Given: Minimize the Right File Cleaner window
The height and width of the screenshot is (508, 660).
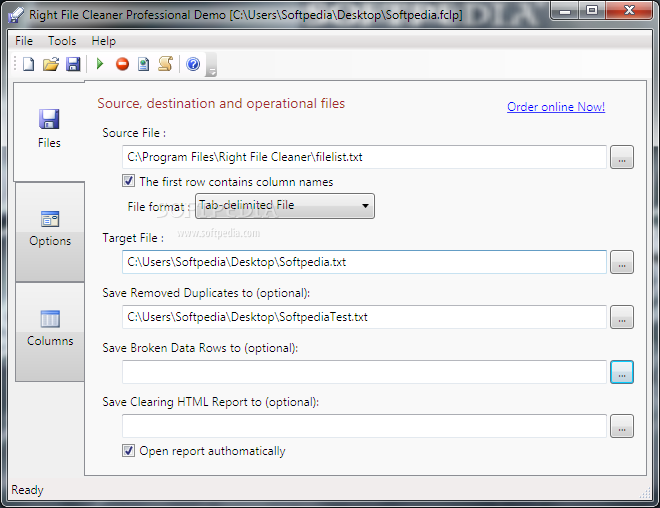Looking at the screenshot, I should pos(565,11).
